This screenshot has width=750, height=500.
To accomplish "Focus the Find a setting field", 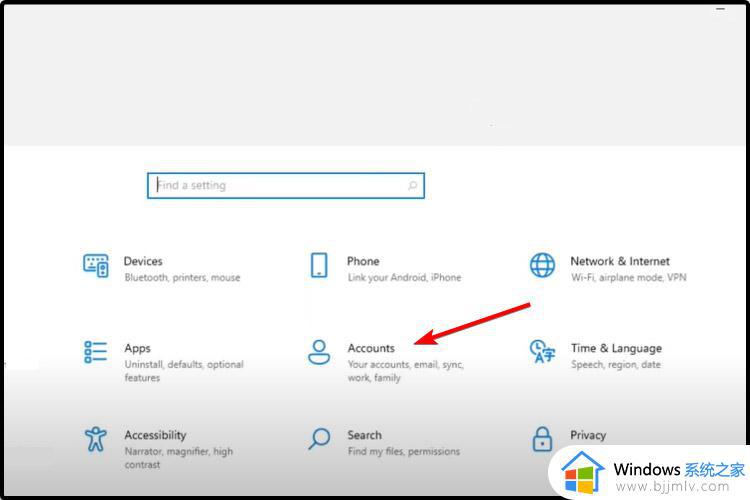I will point(286,186).
